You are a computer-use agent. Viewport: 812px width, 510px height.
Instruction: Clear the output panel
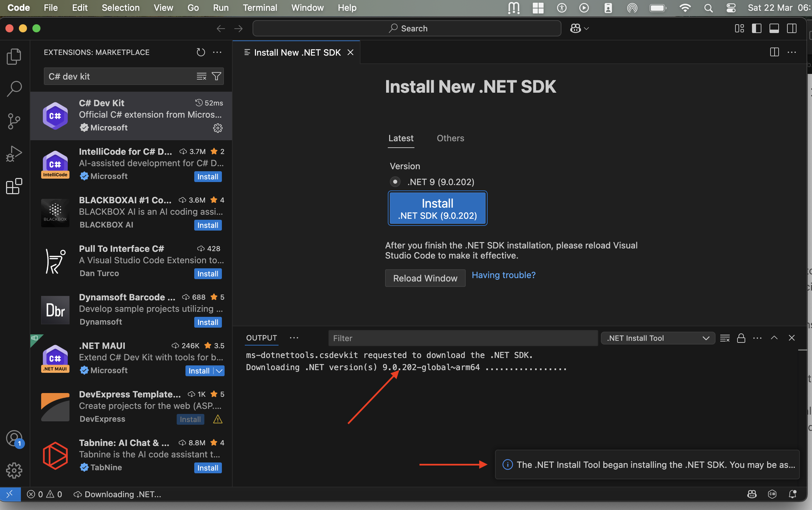(725, 338)
